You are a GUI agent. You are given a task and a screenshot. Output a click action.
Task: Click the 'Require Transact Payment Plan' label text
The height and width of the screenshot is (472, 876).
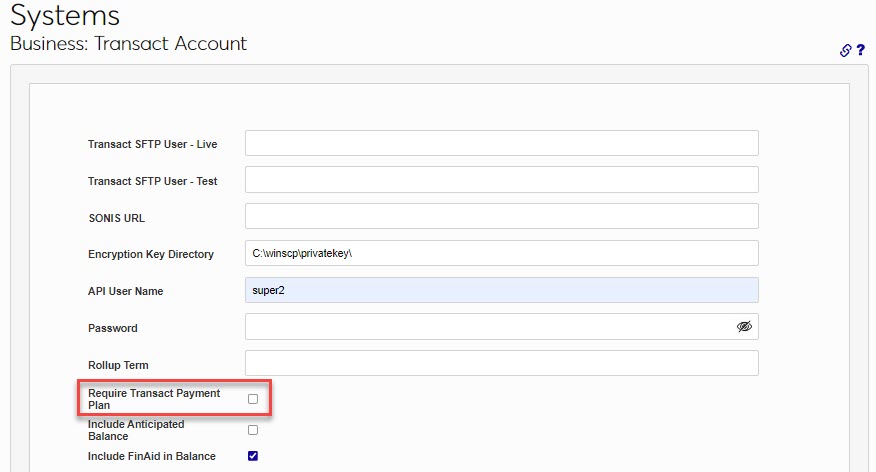click(x=154, y=399)
